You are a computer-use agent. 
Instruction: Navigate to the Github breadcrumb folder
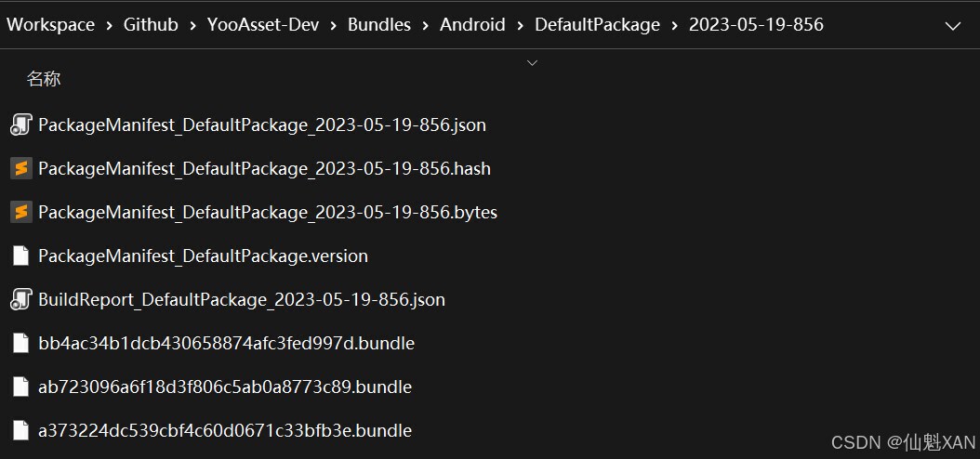click(x=151, y=25)
